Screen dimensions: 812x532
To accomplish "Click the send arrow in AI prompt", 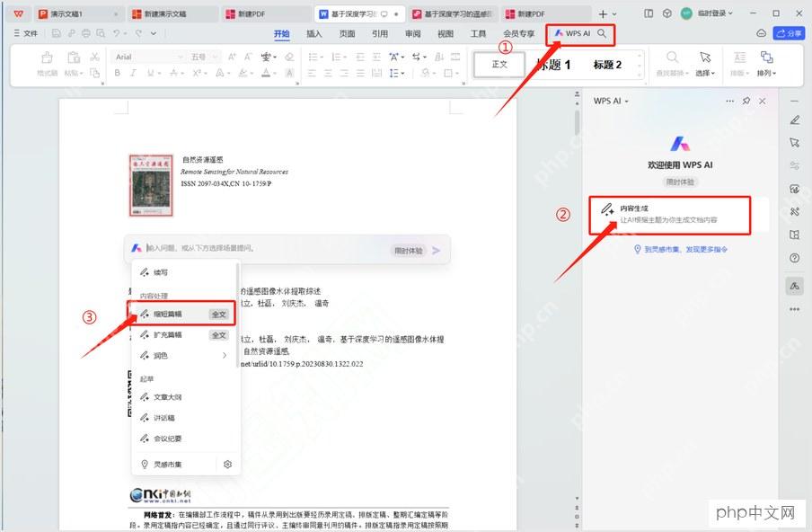I will pos(437,250).
